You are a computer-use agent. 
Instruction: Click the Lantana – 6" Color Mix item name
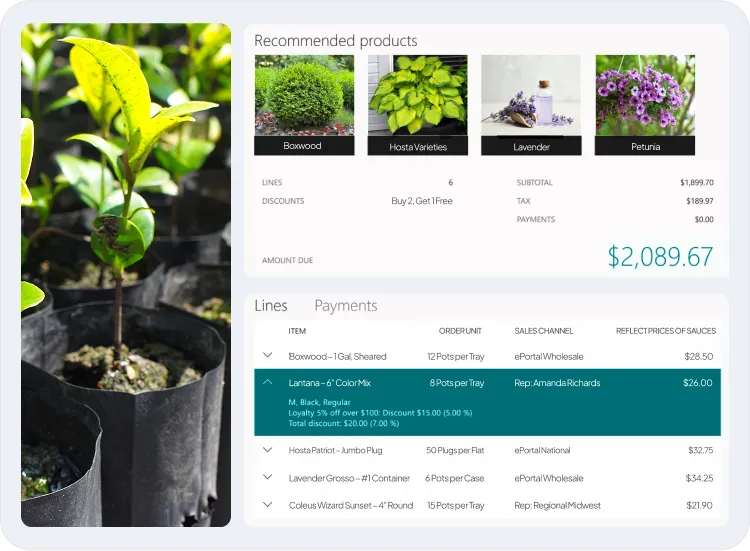330,383
